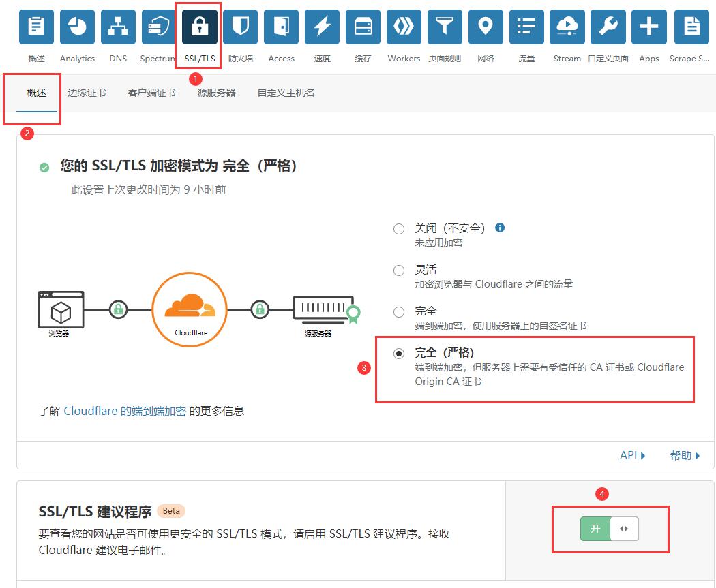Click the lock between Cloudflare and 源服务器
The height and width of the screenshot is (588, 716).
click(260, 310)
